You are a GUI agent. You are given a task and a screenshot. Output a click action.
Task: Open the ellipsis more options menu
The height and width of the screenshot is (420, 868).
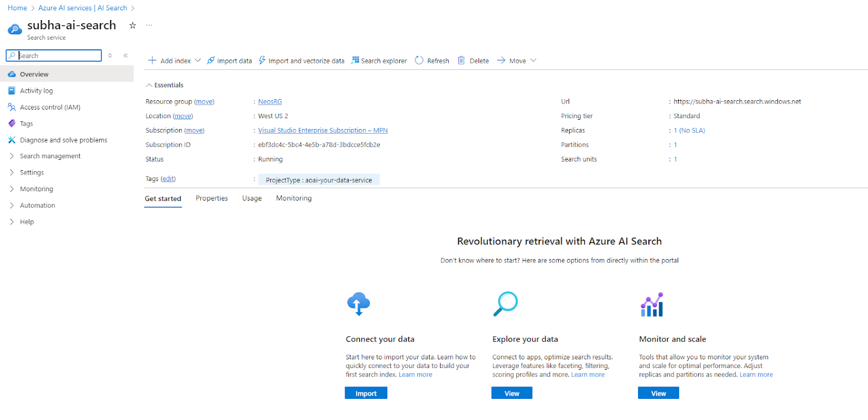coord(149,25)
